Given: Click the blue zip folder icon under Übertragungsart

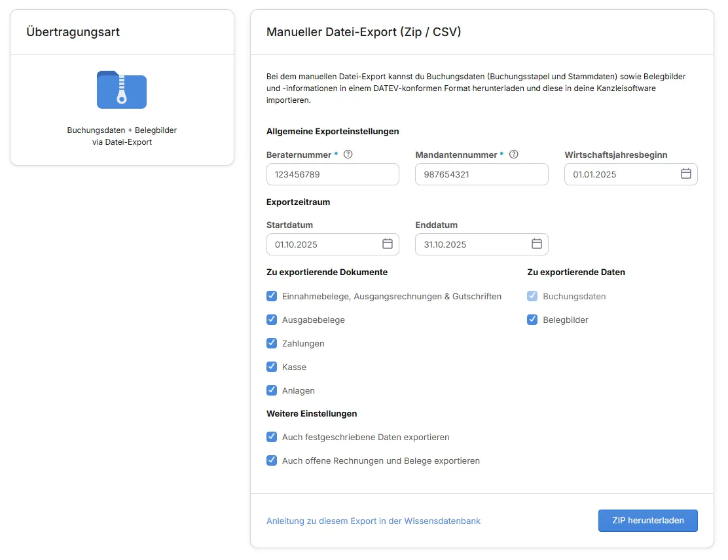Looking at the screenshot, I should [121, 90].
